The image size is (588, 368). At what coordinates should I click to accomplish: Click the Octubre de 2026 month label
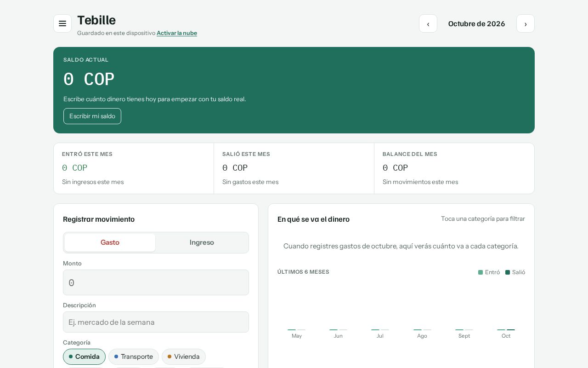[477, 23]
